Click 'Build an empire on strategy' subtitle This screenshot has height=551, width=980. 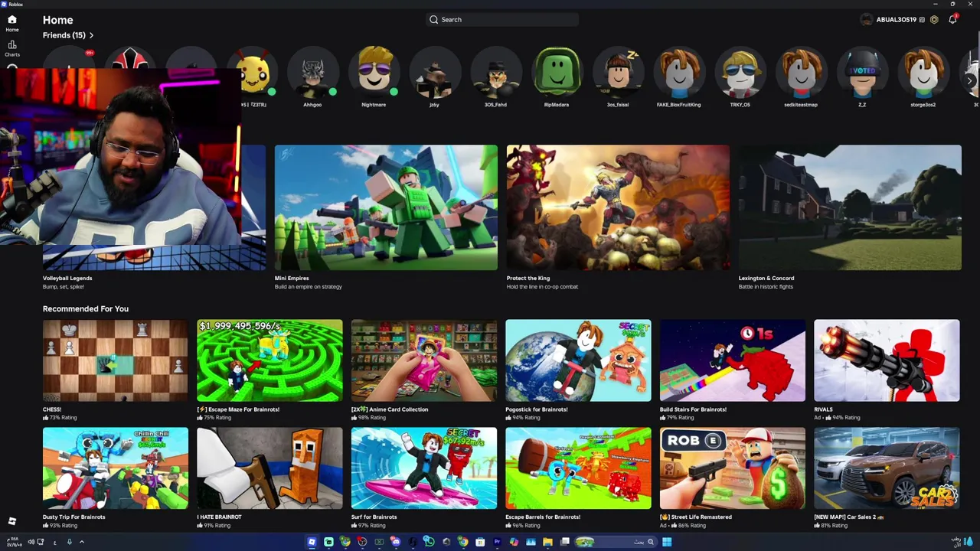[309, 287]
